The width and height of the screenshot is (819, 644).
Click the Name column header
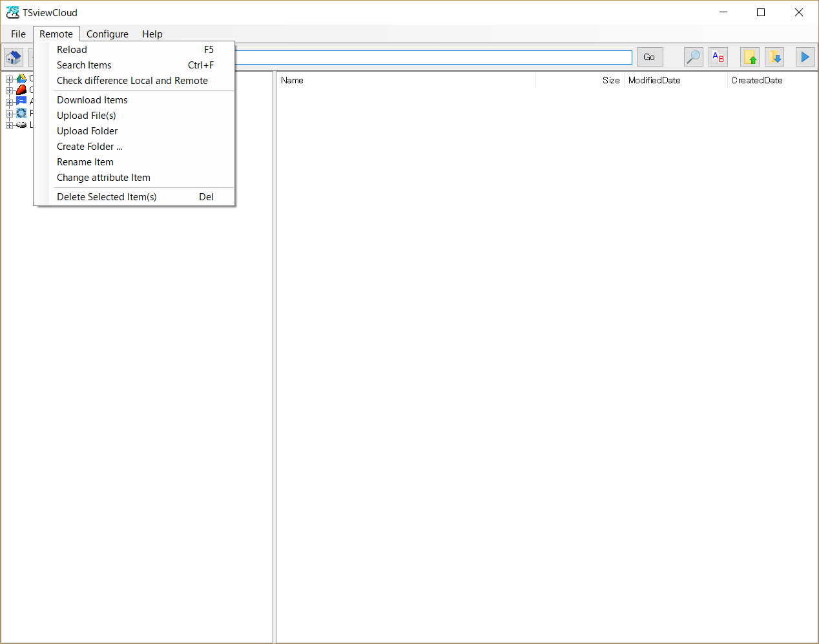point(292,81)
